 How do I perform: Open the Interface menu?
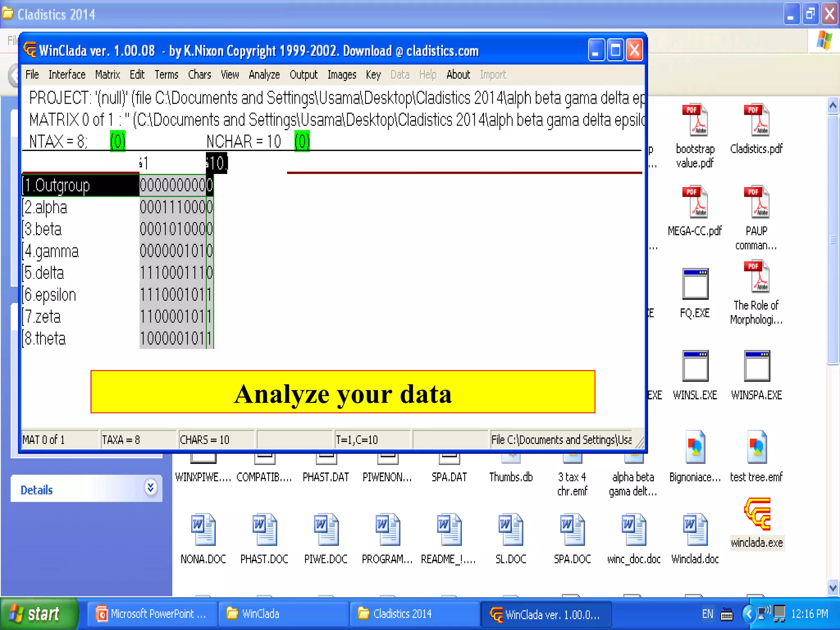pos(67,75)
